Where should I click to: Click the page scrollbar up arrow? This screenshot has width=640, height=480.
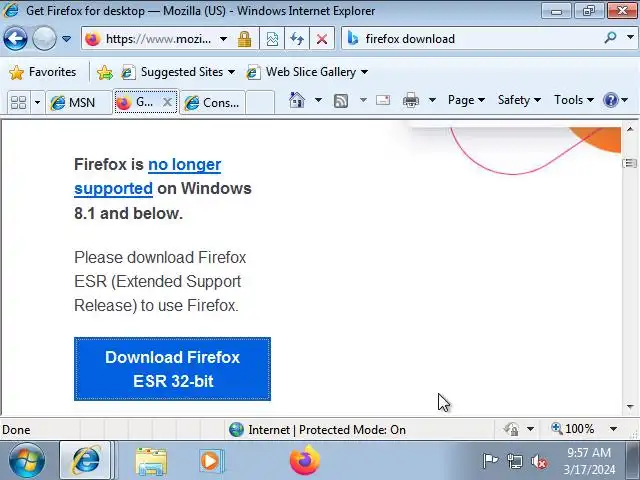[x=630, y=129]
